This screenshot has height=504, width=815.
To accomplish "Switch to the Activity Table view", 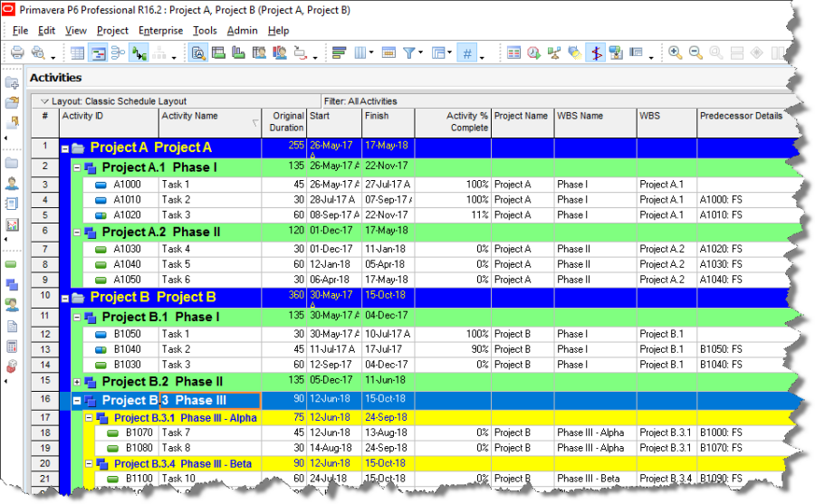I will (78, 52).
